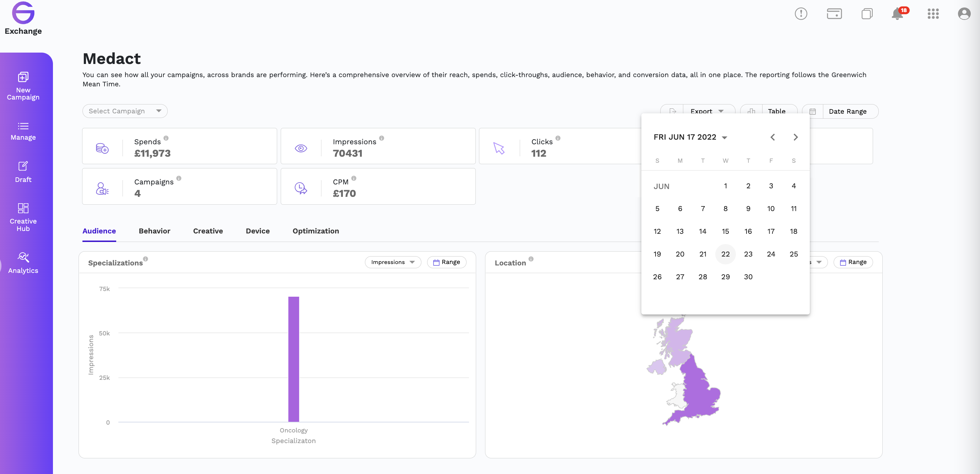This screenshot has height=474, width=980.
Task: Select June 25 in the calendar
Action: pos(793,254)
